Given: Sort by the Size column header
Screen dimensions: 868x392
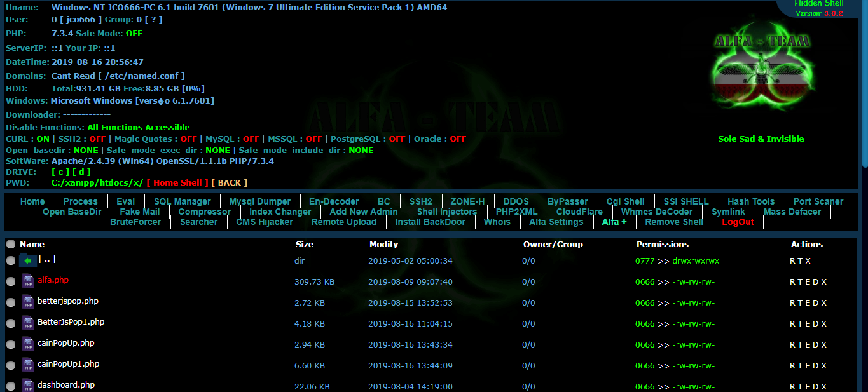Looking at the screenshot, I should [x=305, y=244].
